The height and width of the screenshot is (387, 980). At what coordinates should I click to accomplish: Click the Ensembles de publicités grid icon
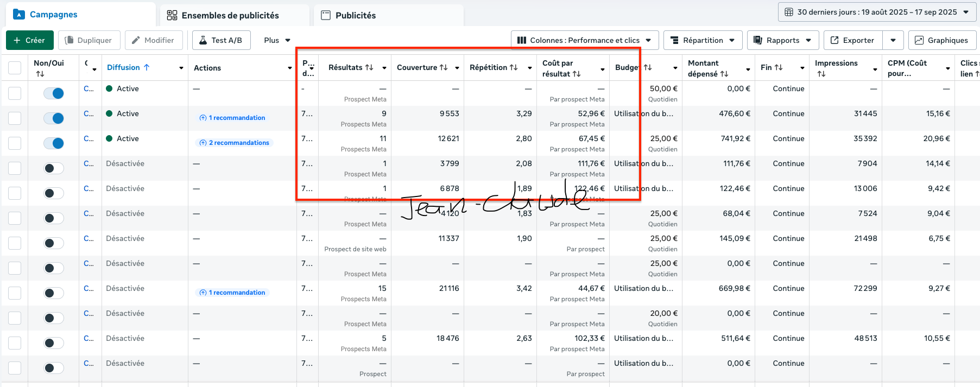tap(172, 15)
